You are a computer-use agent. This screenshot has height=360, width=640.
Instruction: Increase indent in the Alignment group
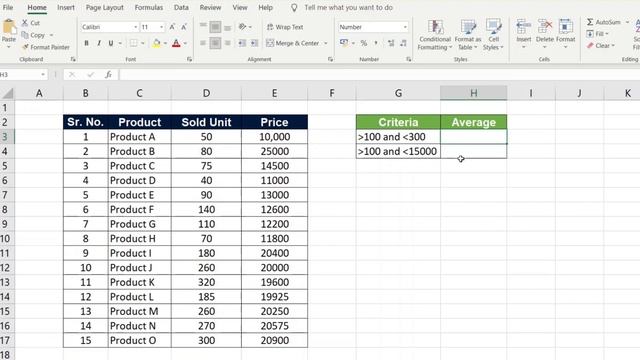pos(254,43)
